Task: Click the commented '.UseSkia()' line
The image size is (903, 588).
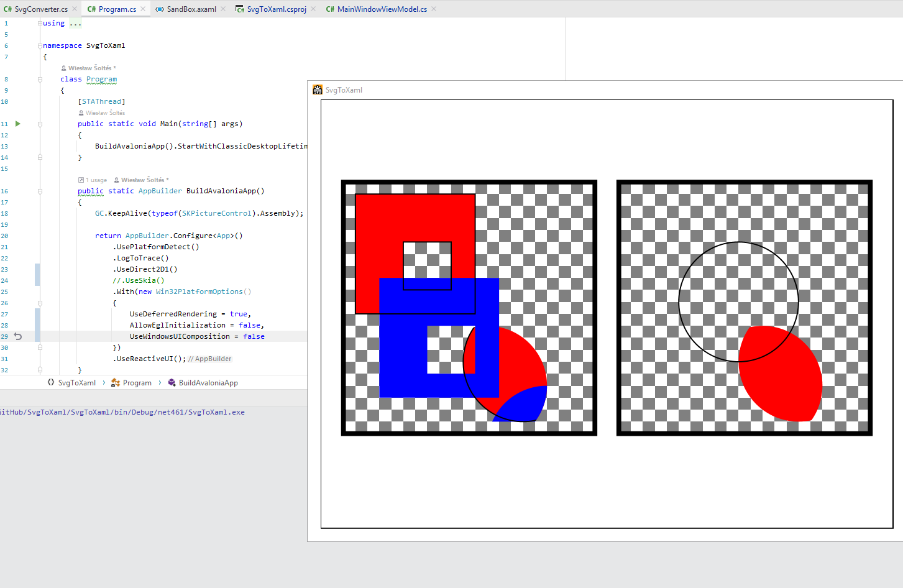Action: (139, 280)
